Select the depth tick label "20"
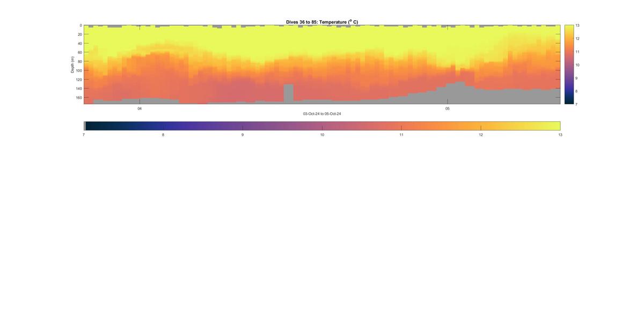The width and height of the screenshot is (644, 334). pos(79,34)
